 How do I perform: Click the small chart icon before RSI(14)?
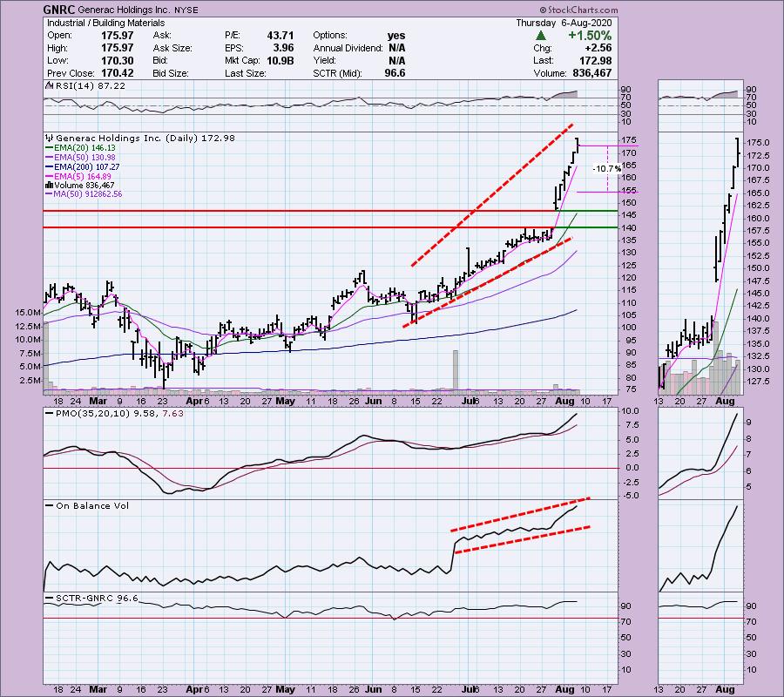click(49, 85)
